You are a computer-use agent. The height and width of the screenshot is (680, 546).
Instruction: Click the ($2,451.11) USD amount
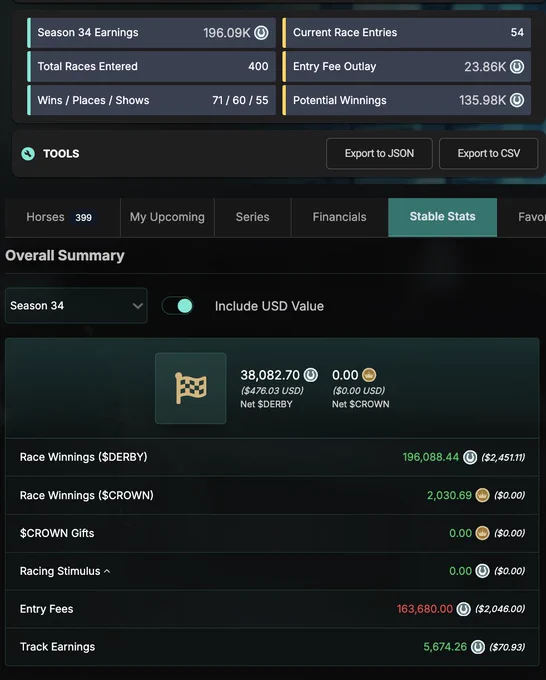click(x=503, y=458)
